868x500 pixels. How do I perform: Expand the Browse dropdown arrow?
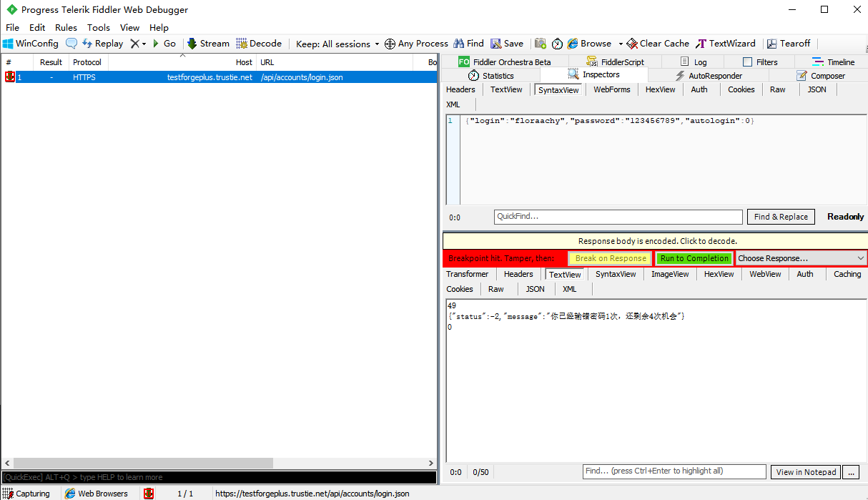pyautogui.click(x=621, y=44)
